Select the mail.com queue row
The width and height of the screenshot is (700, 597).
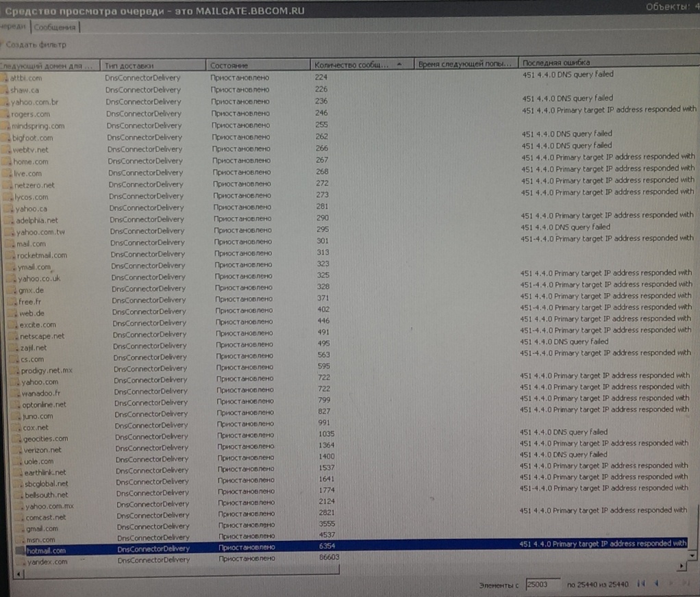[x=348, y=242]
